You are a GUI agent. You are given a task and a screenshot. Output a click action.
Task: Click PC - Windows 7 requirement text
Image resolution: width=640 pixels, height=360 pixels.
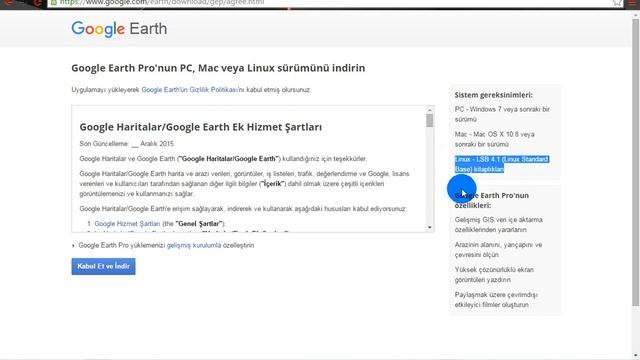coord(502,114)
